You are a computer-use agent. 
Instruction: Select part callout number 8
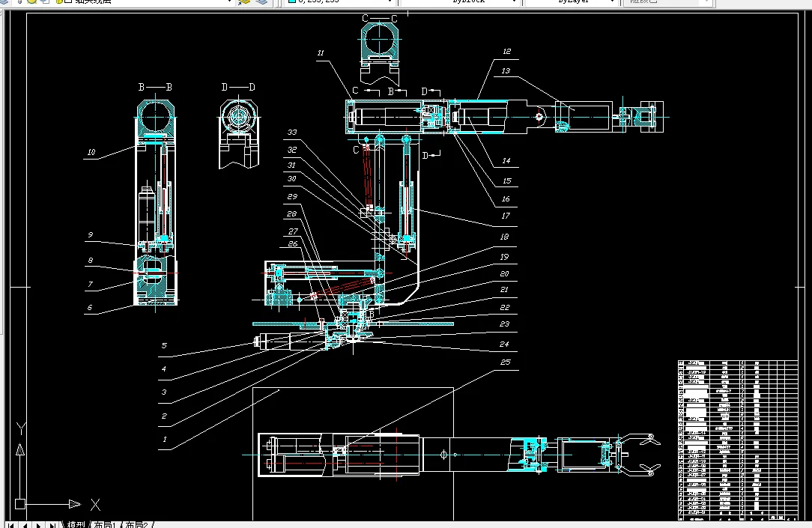click(x=91, y=261)
